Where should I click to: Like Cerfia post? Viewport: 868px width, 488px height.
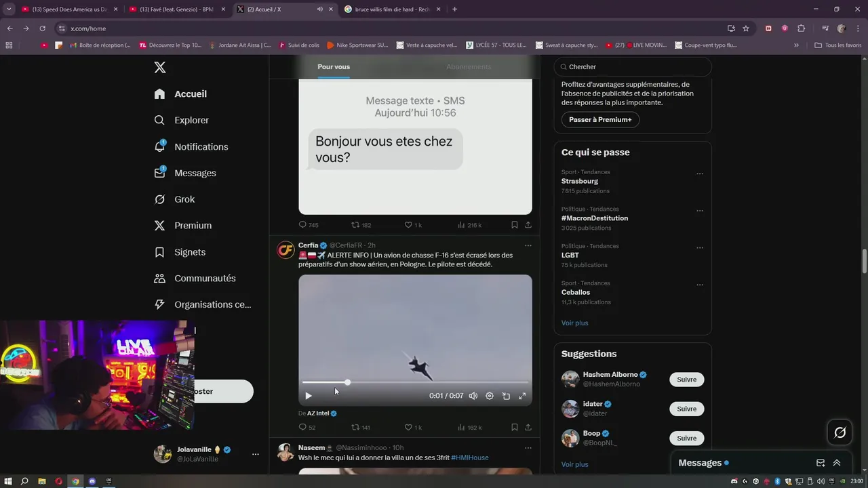tap(413, 427)
